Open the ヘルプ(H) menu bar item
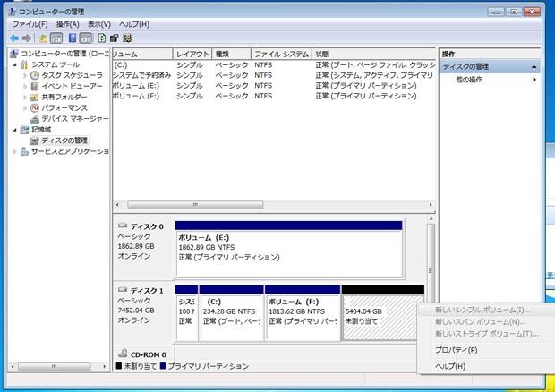This screenshot has width=555, height=392. 134,24
